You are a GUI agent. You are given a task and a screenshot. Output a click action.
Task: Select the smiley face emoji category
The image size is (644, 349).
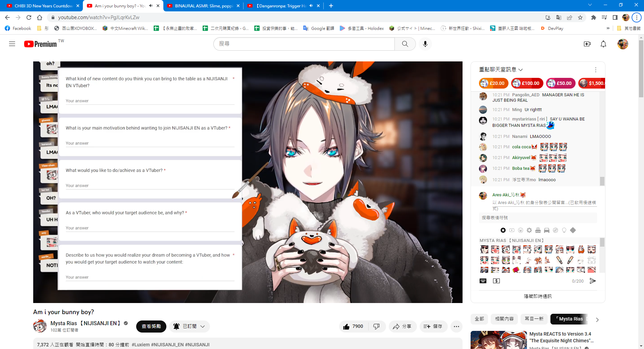tap(521, 230)
